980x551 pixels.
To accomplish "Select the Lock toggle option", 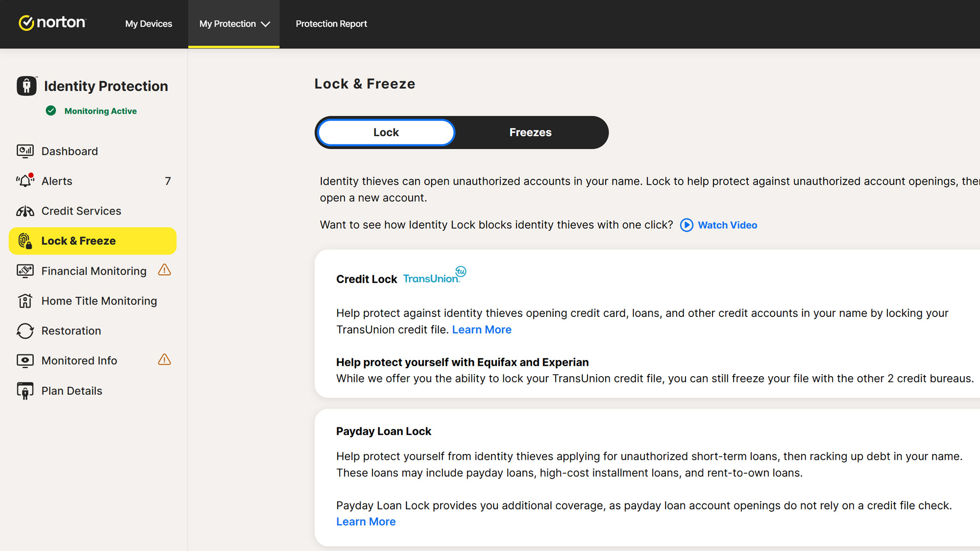I will click(386, 132).
